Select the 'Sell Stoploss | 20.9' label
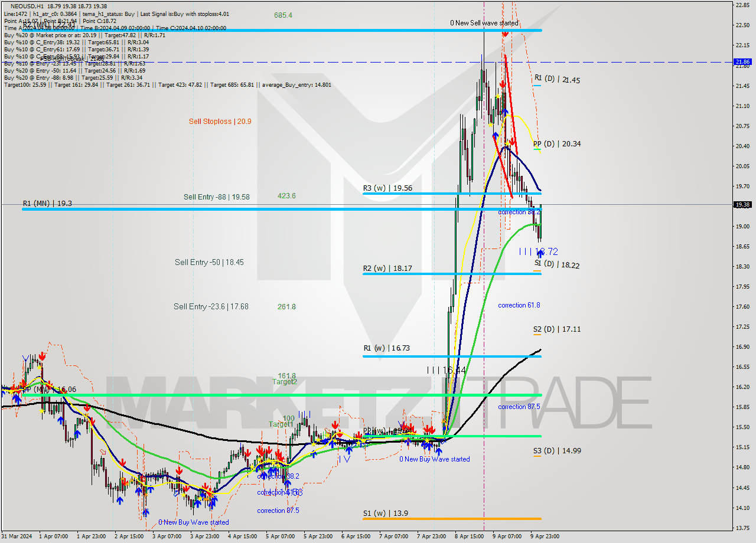Screen dimensions: 756x543 coord(220,121)
